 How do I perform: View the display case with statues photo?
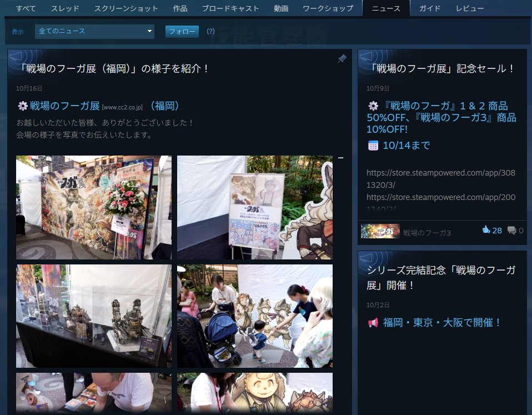94,316
